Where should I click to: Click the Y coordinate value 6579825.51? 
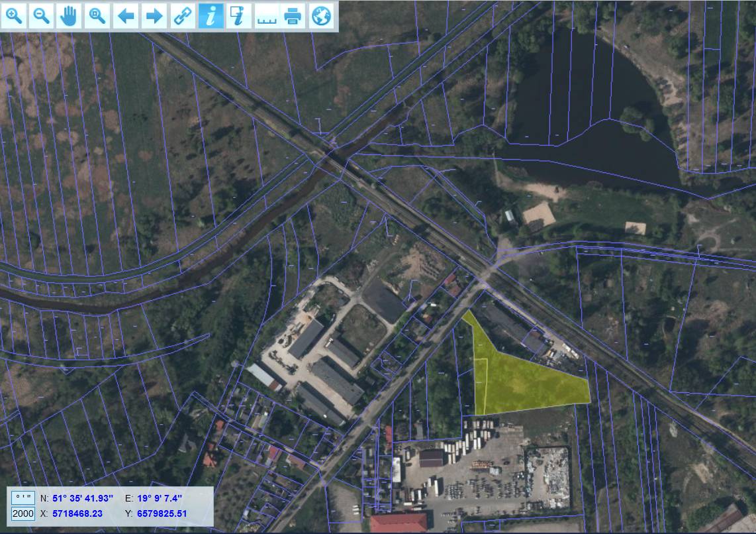tap(162, 513)
